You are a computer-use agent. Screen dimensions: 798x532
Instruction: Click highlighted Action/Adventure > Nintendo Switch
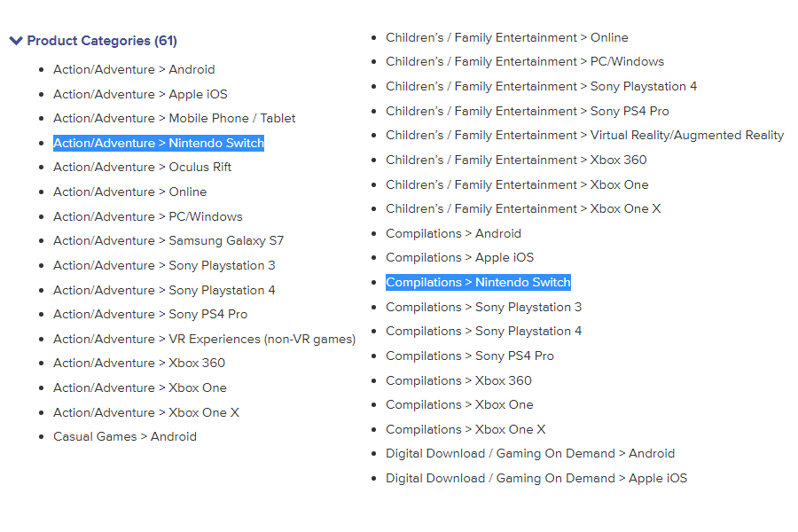coord(159,143)
